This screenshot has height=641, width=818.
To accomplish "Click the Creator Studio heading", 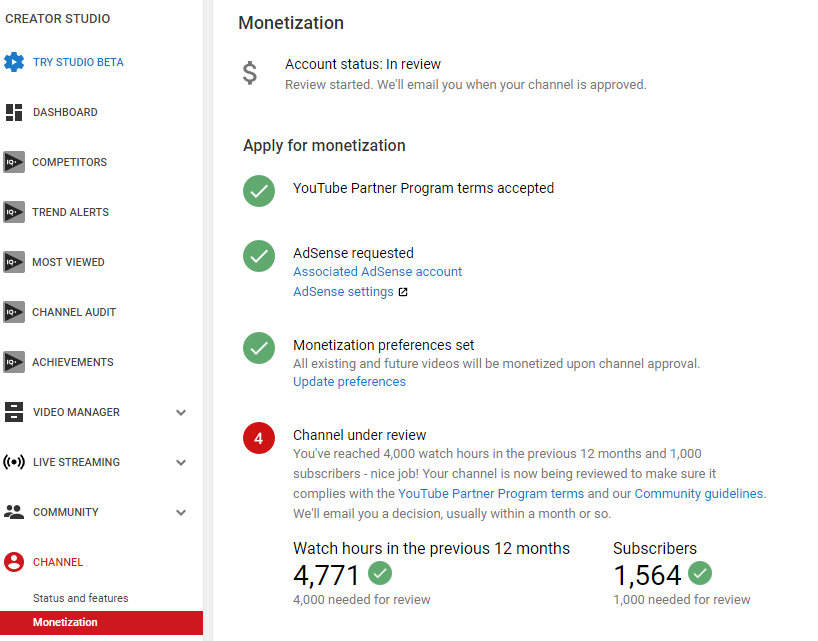I will [57, 19].
